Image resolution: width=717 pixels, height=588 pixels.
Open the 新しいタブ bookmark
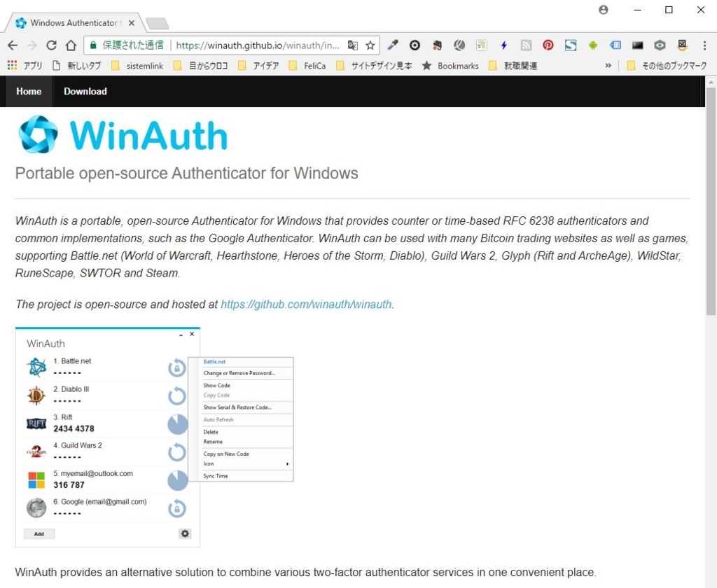click(x=77, y=66)
